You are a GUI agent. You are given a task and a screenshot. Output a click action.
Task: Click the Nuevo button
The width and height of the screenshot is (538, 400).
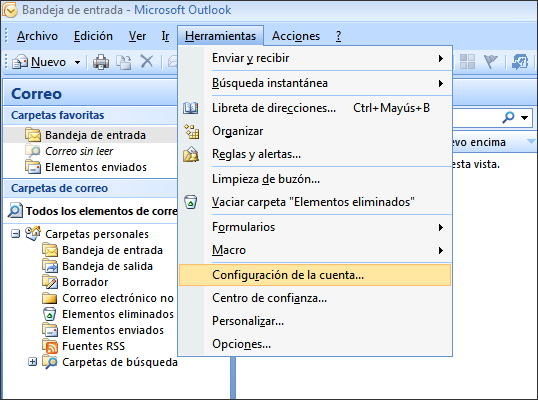click(39, 62)
